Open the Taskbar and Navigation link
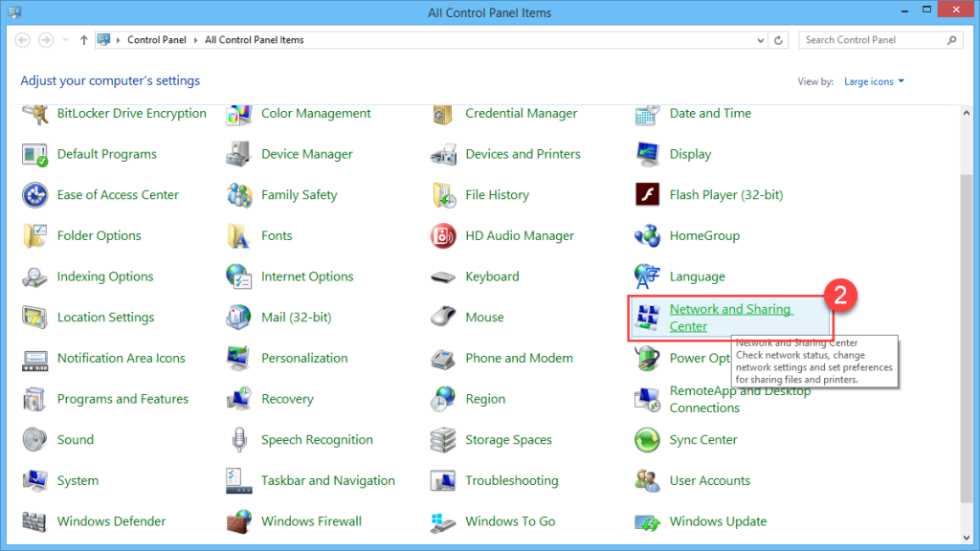This screenshot has height=551, width=980. (x=328, y=480)
